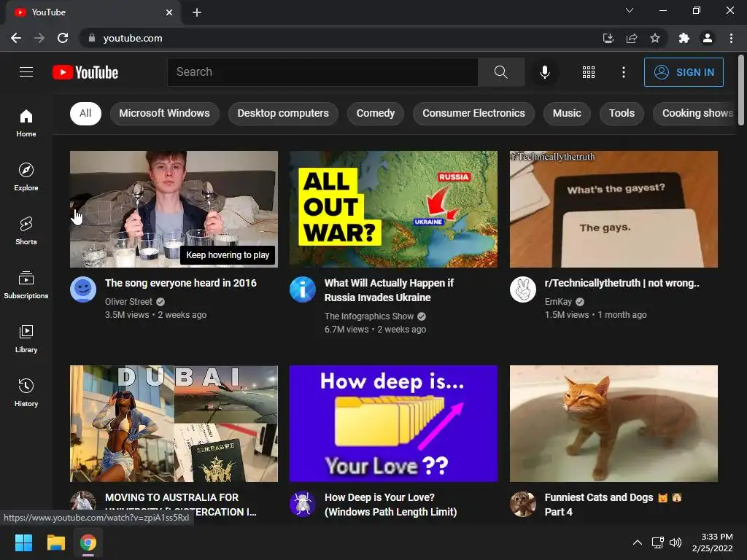Viewport: 747px width, 560px height.
Task: Click the Funniest Cats and Dogs channel avatar
Action: point(522,504)
